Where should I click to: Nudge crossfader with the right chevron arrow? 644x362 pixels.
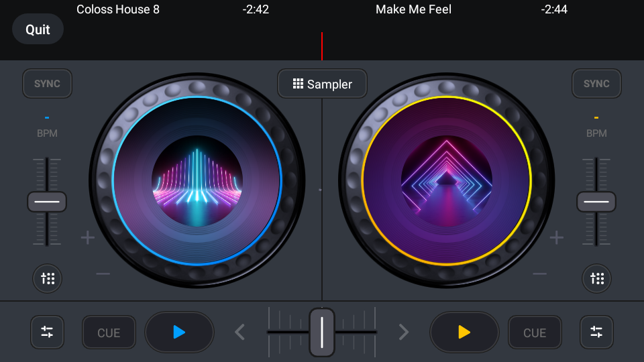[403, 332]
